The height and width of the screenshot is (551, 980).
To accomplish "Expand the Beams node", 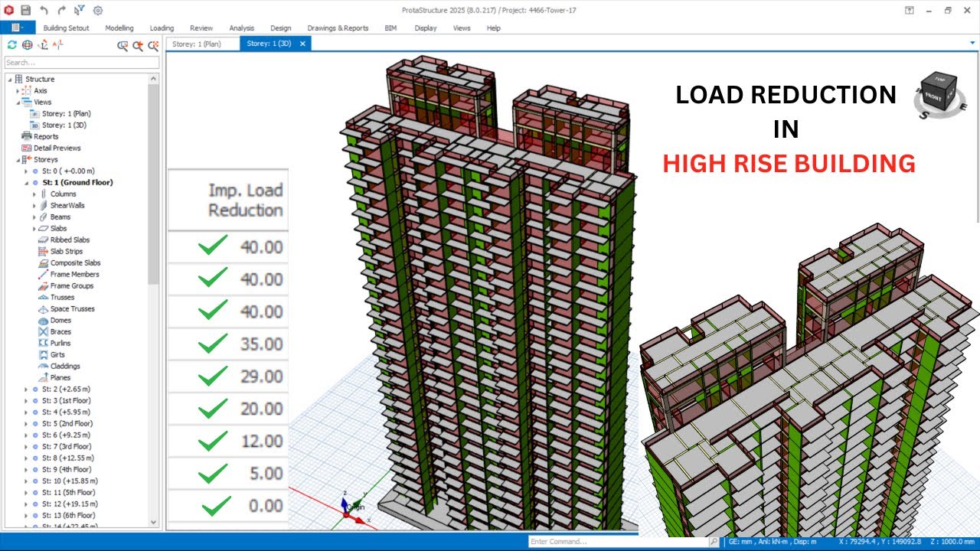I will tap(34, 217).
